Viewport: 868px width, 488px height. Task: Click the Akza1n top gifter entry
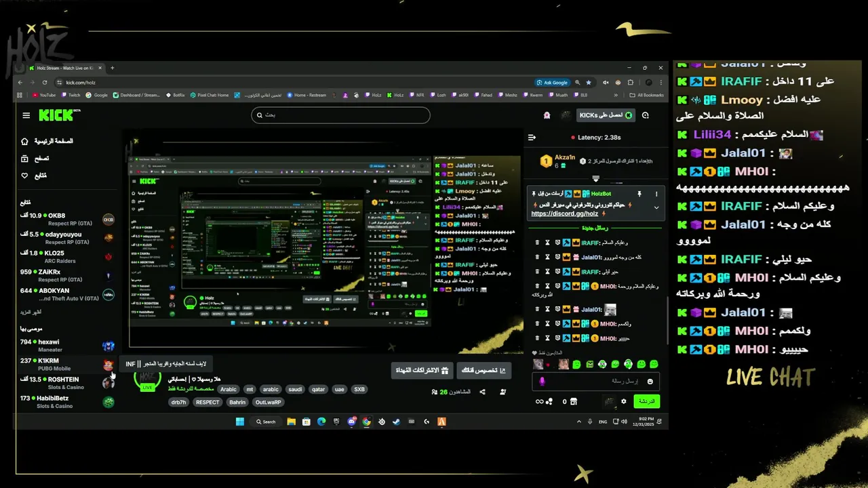tap(558, 161)
